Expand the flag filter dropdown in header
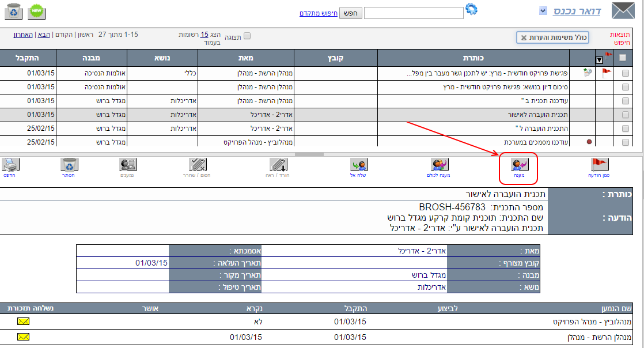The height and width of the screenshot is (348, 644). pyautogui.click(x=599, y=59)
